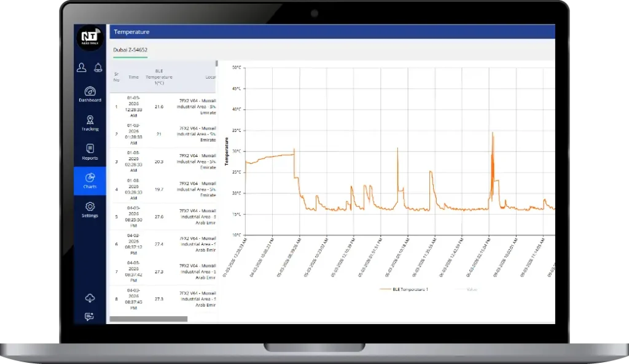The height and width of the screenshot is (364, 629).
Task: Click the Sr No column header
Action: click(116, 77)
